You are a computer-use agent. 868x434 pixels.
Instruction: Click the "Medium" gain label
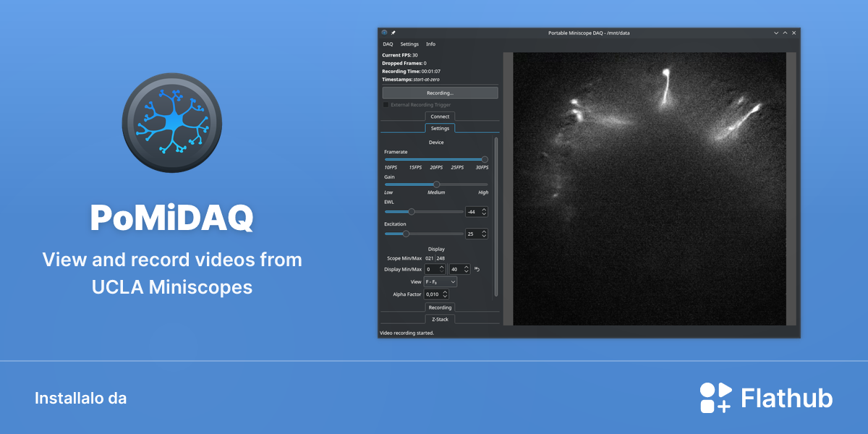tap(436, 192)
